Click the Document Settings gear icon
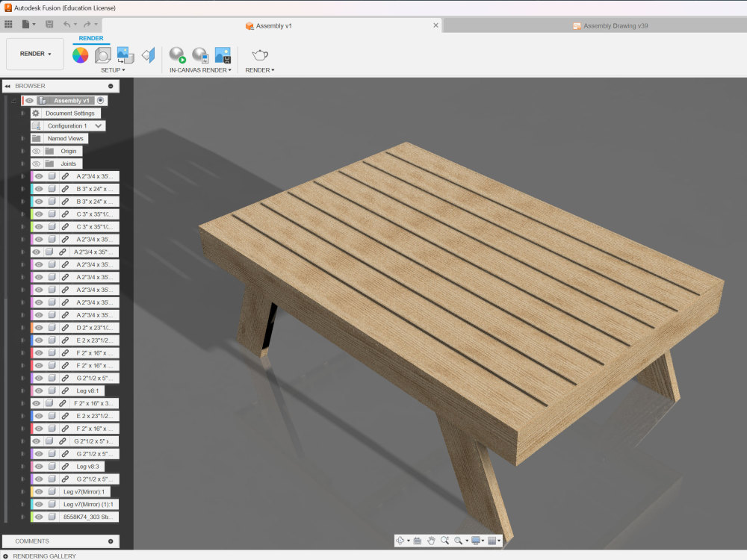The image size is (747, 560). click(x=36, y=113)
